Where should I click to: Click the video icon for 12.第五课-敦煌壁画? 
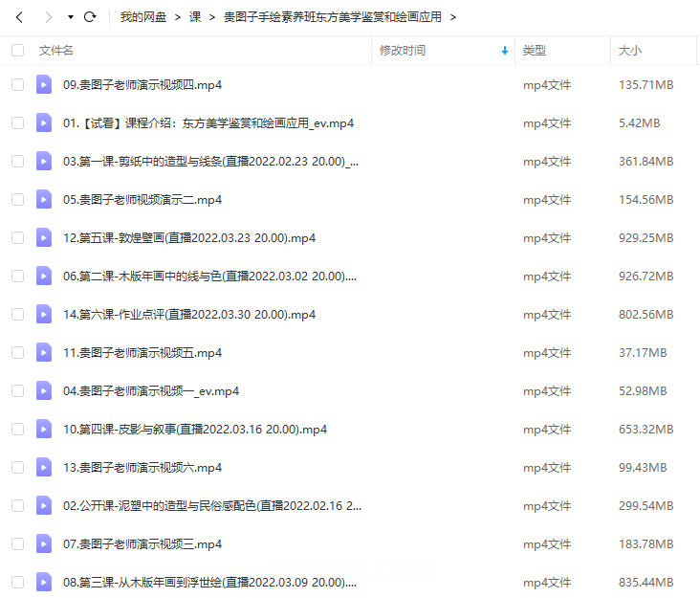tap(44, 238)
